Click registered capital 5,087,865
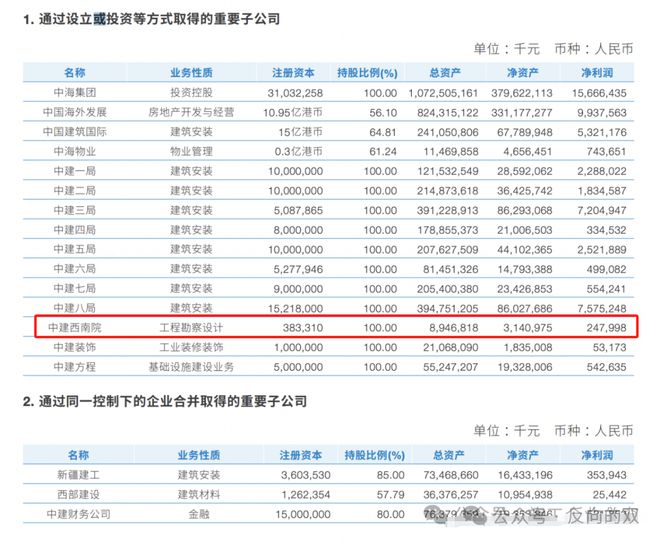 point(298,210)
